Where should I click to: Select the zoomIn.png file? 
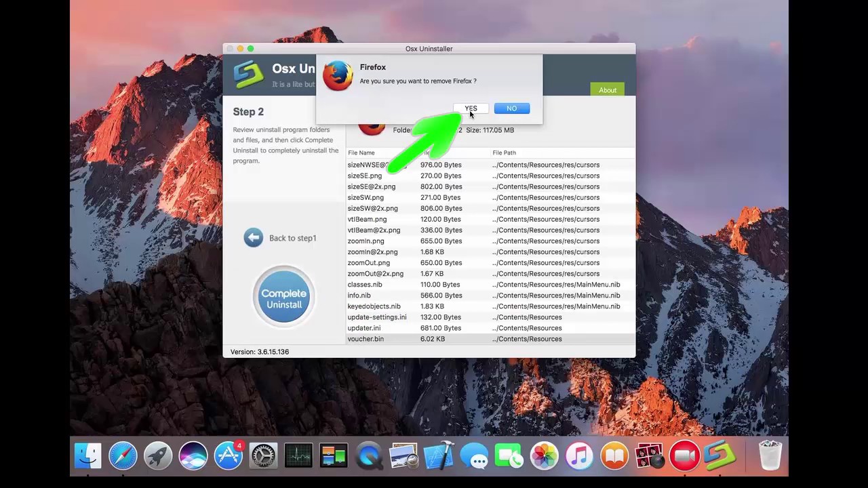point(491,241)
